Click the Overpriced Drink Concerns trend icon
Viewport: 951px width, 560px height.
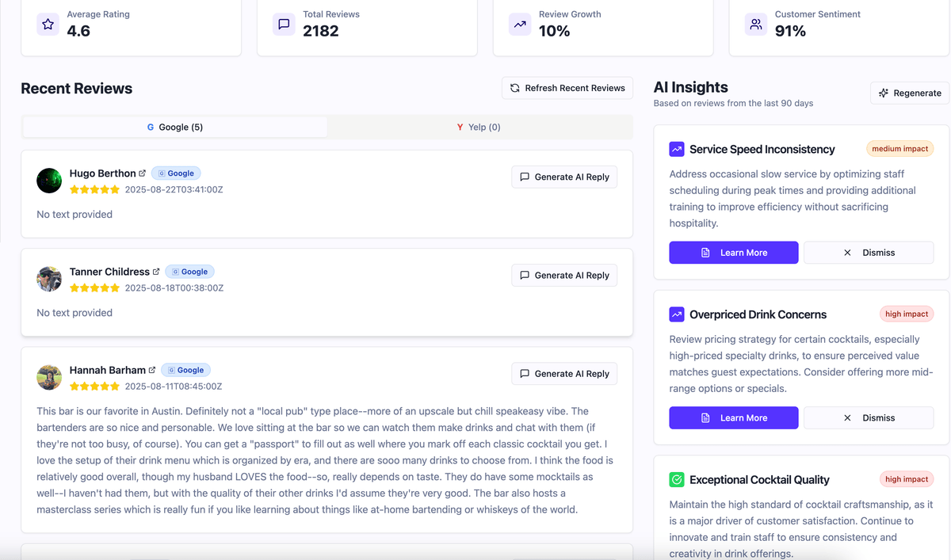pyautogui.click(x=677, y=314)
